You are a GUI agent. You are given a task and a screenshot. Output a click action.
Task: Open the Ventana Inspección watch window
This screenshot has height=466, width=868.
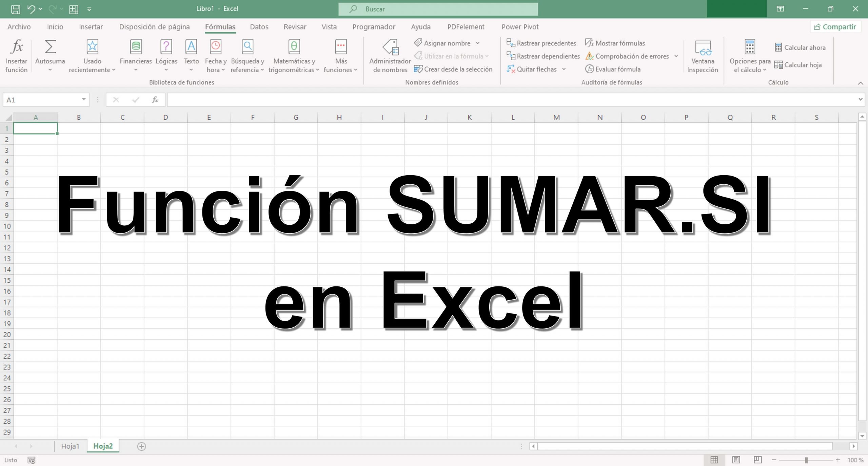coord(703,47)
